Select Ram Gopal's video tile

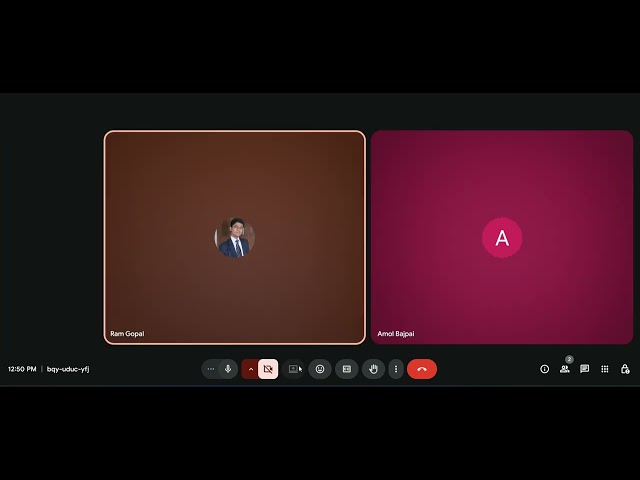pos(235,237)
